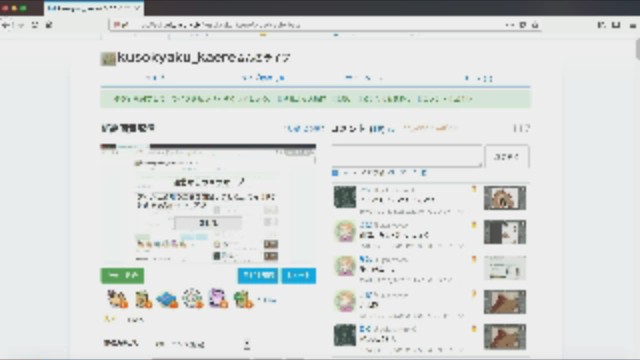Click the post button beside comment field
Image resolution: width=640 pixels, height=360 pixels.
(507, 157)
